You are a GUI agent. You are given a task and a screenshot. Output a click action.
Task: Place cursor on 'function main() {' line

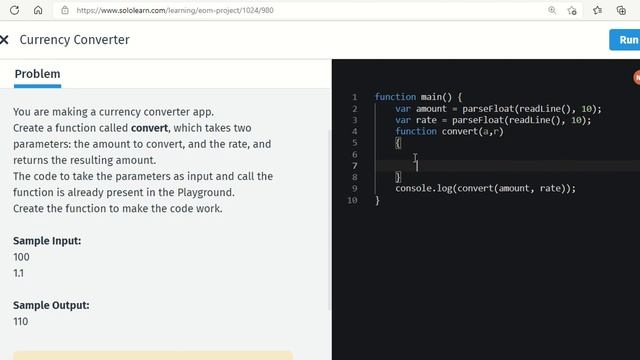point(418,97)
